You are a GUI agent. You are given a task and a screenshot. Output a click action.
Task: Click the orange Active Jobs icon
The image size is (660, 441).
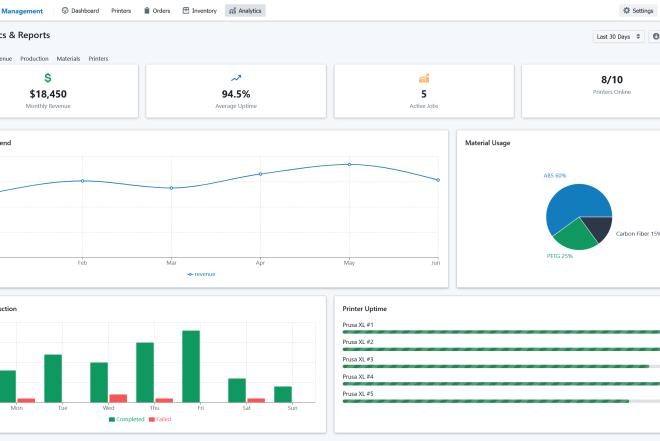pyautogui.click(x=424, y=78)
